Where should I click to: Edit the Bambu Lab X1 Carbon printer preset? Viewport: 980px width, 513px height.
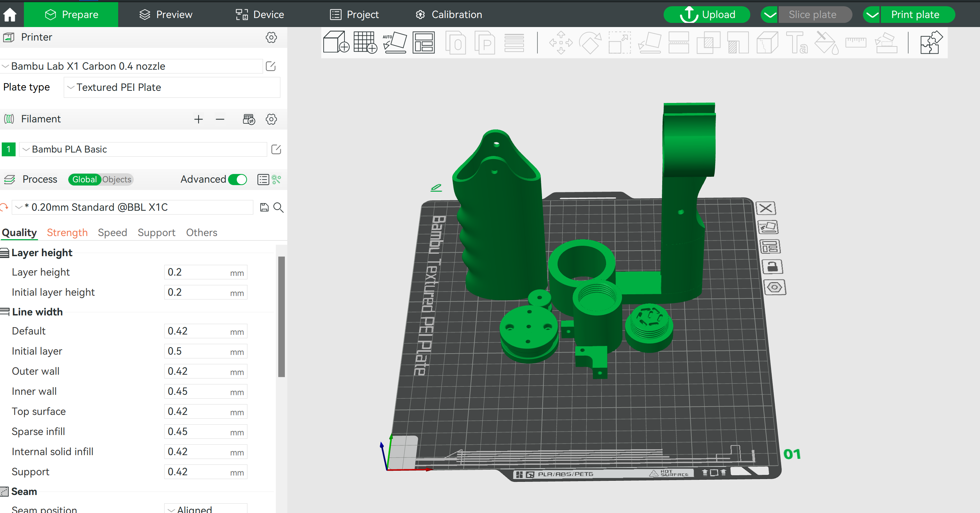coord(271,66)
